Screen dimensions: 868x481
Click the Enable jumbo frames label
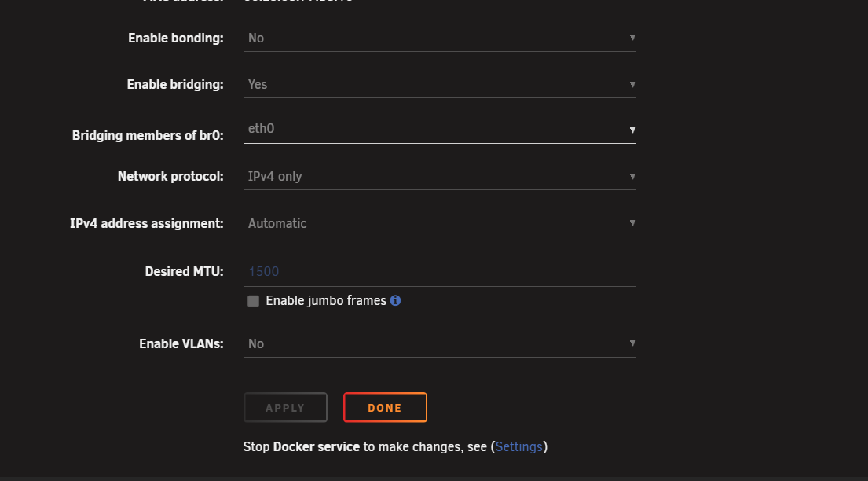pos(326,300)
